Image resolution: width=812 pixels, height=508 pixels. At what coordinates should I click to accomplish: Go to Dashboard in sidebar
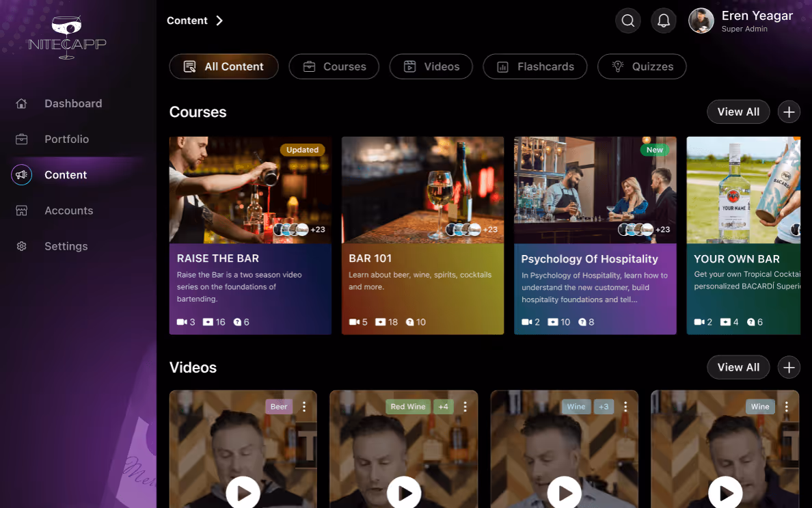(x=73, y=103)
